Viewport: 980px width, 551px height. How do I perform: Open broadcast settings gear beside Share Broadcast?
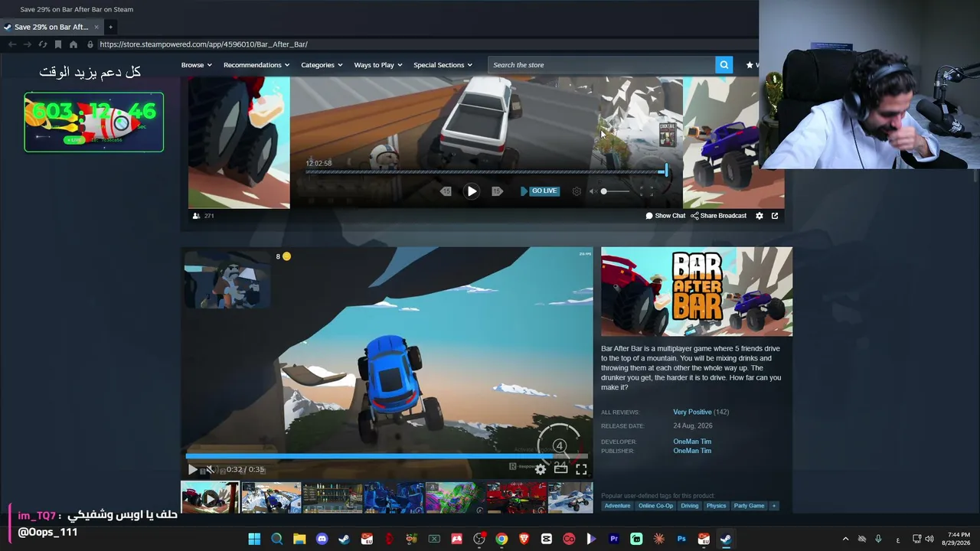point(759,216)
